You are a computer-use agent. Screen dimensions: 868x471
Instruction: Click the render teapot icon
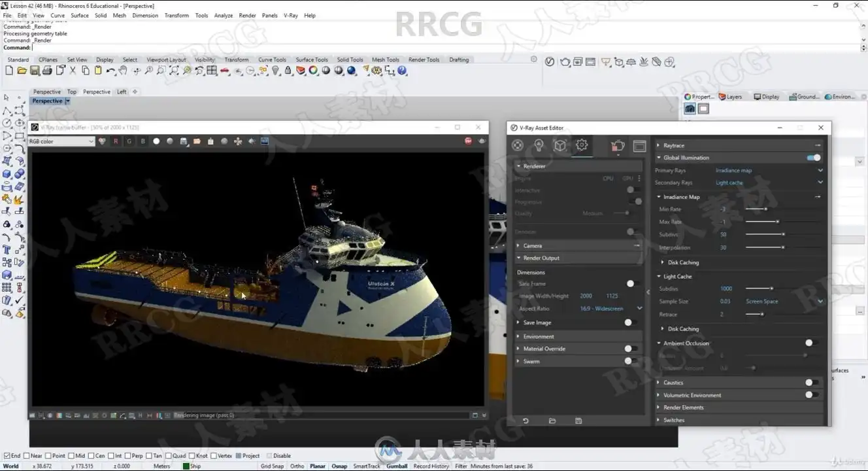618,146
